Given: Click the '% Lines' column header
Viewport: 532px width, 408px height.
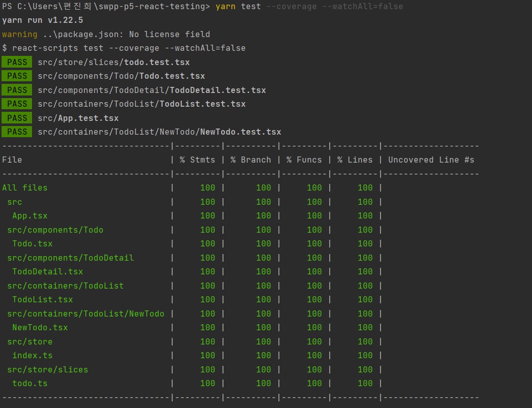Looking at the screenshot, I should coord(355,160).
